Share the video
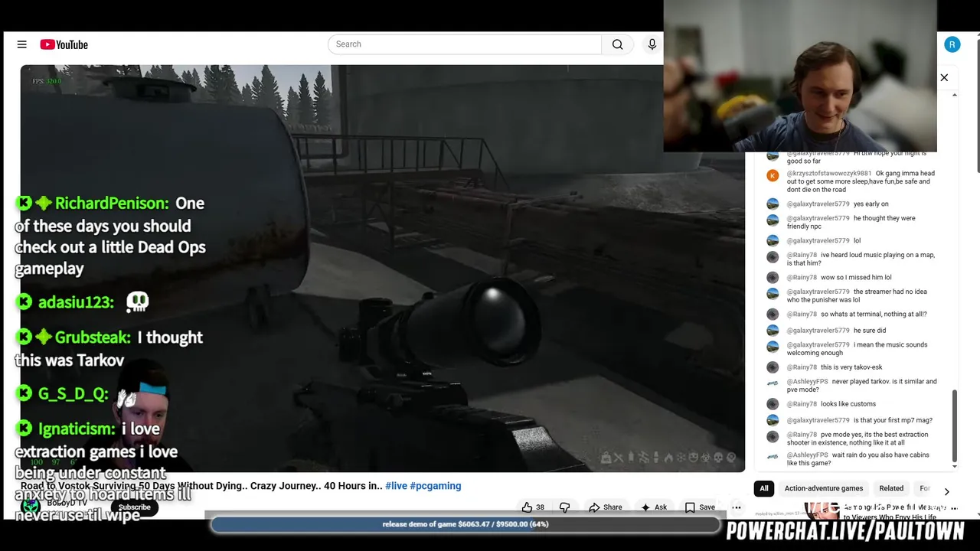 (605, 507)
